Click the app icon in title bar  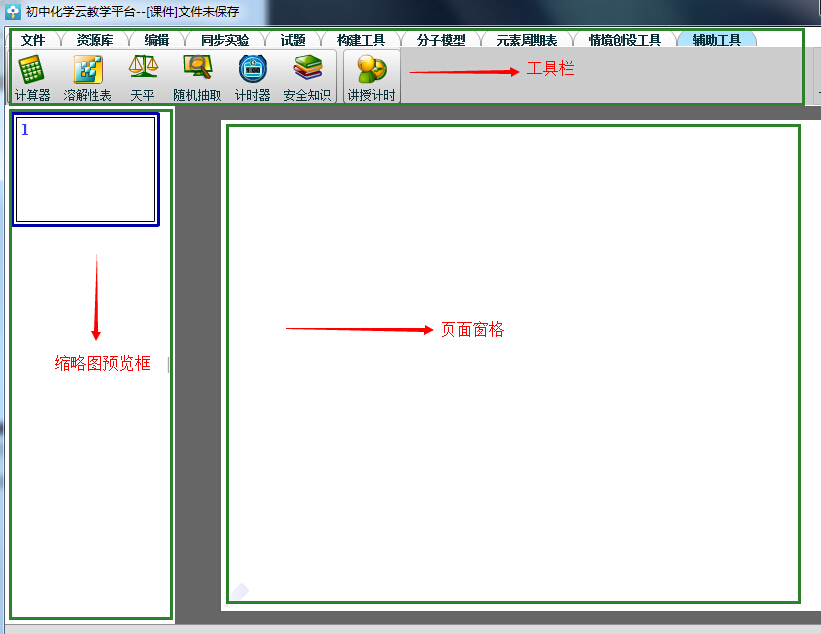(x=13, y=12)
